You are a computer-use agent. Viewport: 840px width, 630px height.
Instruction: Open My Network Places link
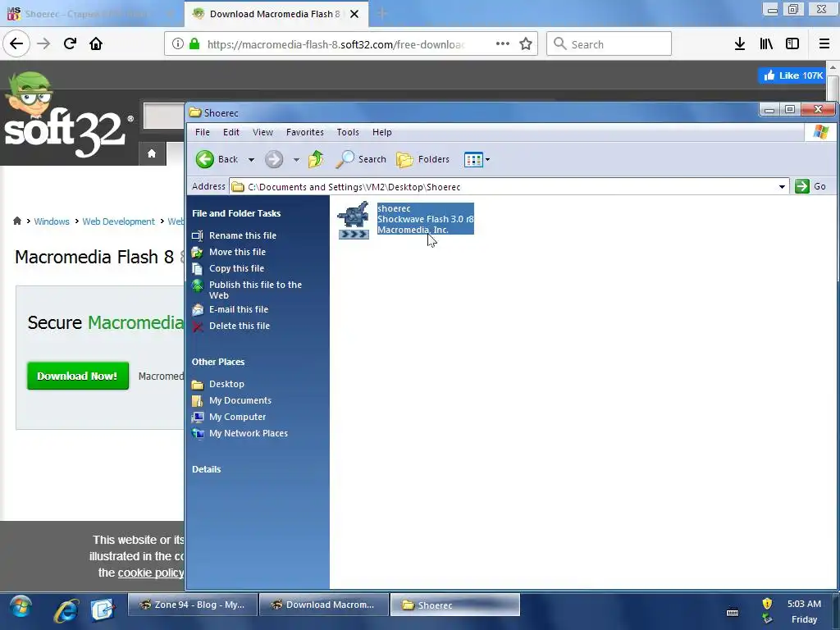(248, 433)
